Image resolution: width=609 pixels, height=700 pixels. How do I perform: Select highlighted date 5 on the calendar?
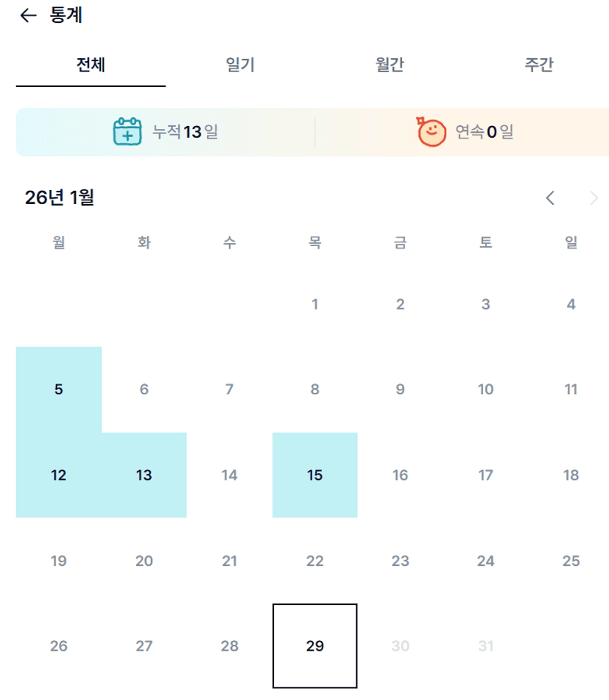pos(59,390)
